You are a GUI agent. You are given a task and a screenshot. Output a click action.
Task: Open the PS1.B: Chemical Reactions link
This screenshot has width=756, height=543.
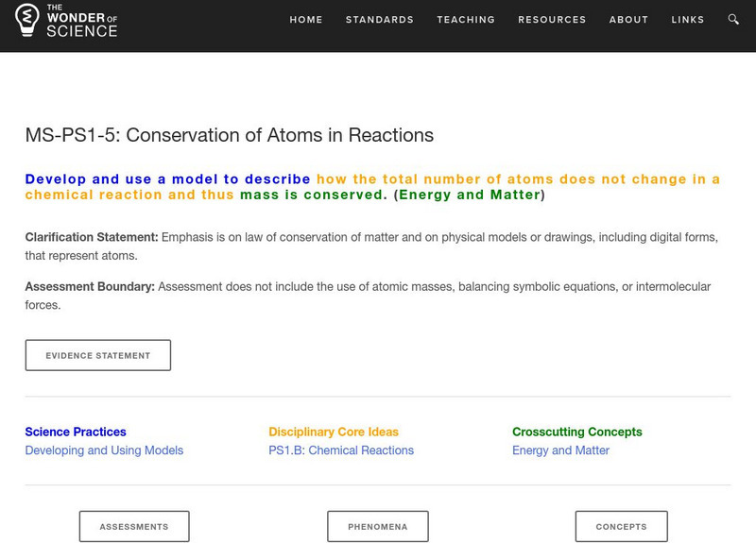[x=341, y=450]
